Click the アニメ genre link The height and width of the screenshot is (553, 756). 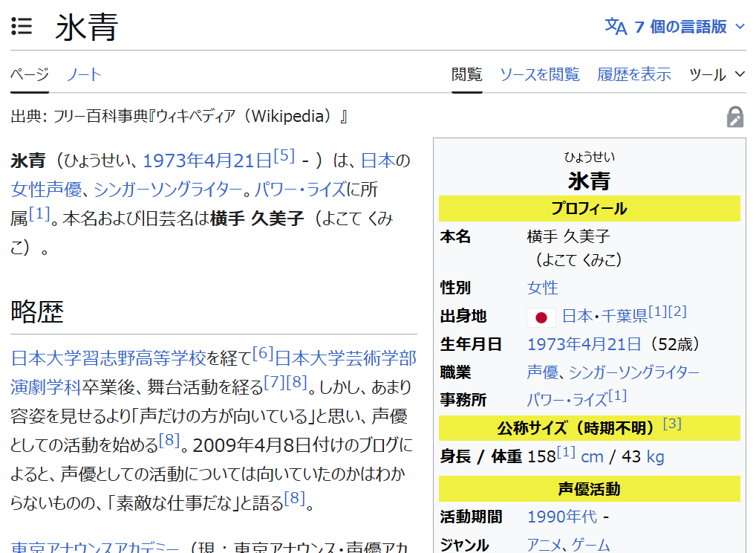544,545
